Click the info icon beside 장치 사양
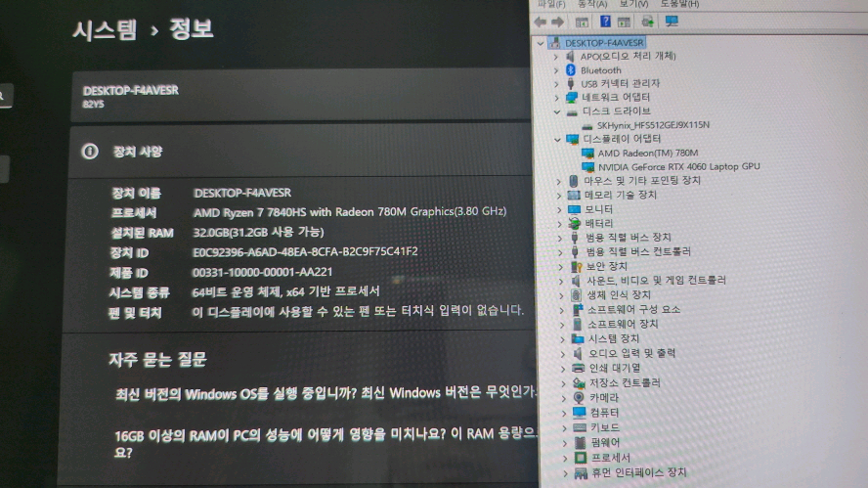 pyautogui.click(x=90, y=152)
